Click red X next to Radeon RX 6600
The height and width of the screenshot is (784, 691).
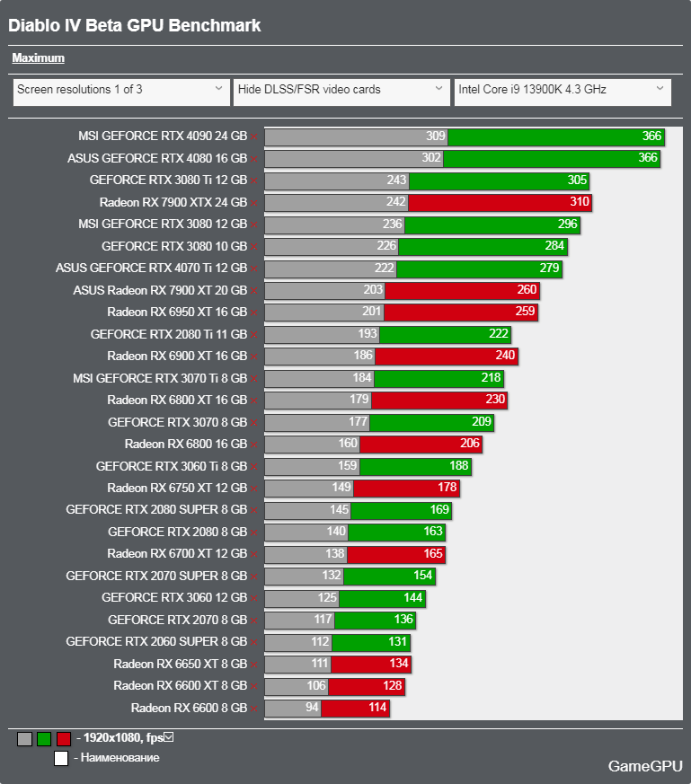(254, 709)
